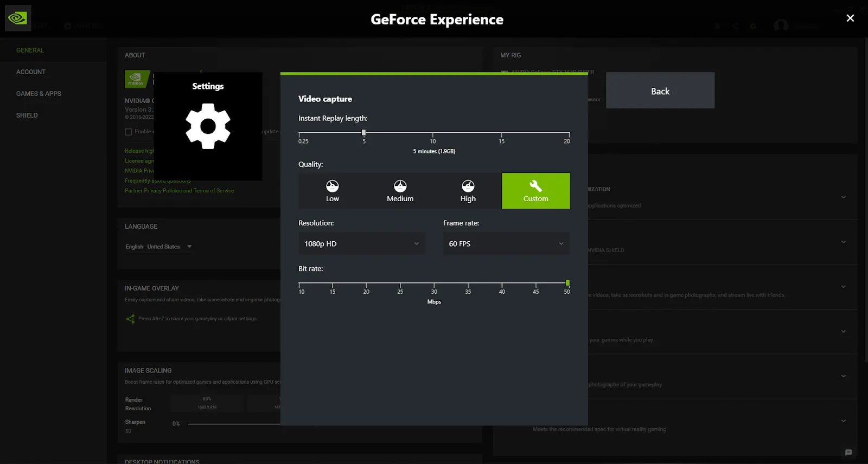
Task: Click the Bit rate slider handle
Action: tap(567, 283)
